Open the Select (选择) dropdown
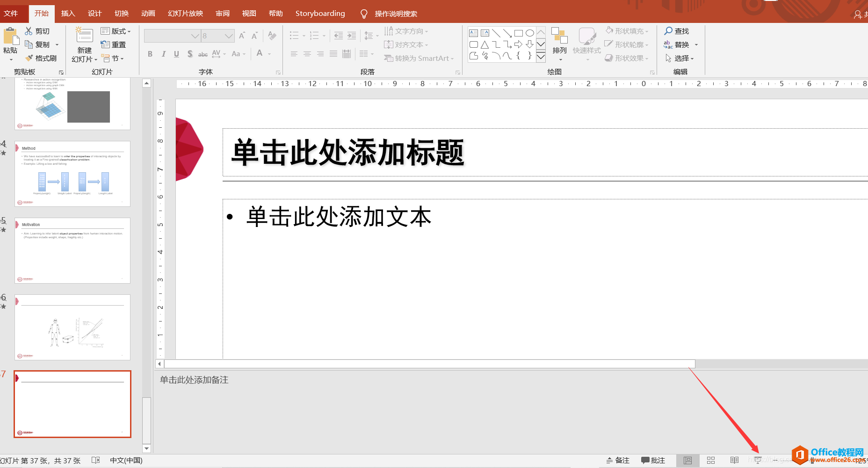This screenshot has width=868, height=468. tap(680, 58)
